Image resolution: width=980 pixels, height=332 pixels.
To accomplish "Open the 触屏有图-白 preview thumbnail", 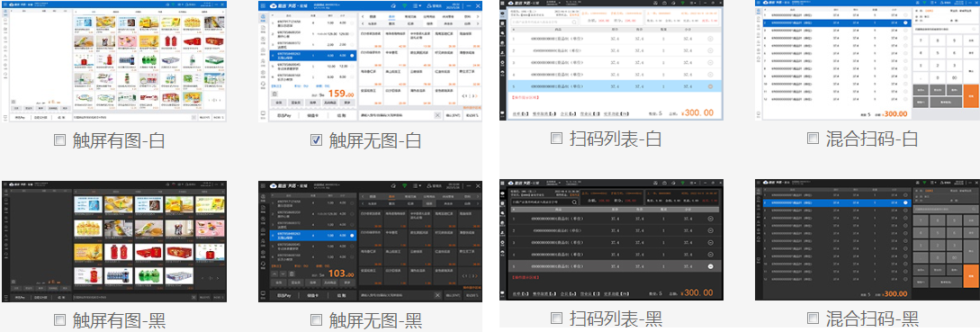I will [114, 61].
